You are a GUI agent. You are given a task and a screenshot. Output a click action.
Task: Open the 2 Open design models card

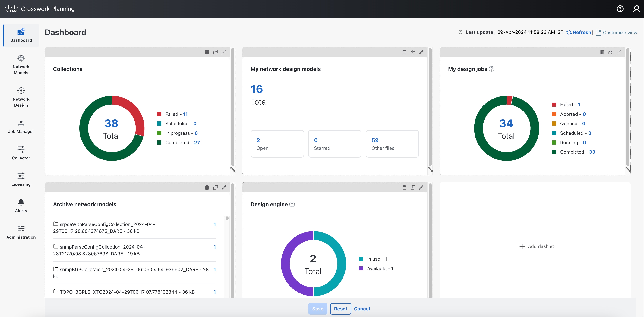[x=277, y=144]
